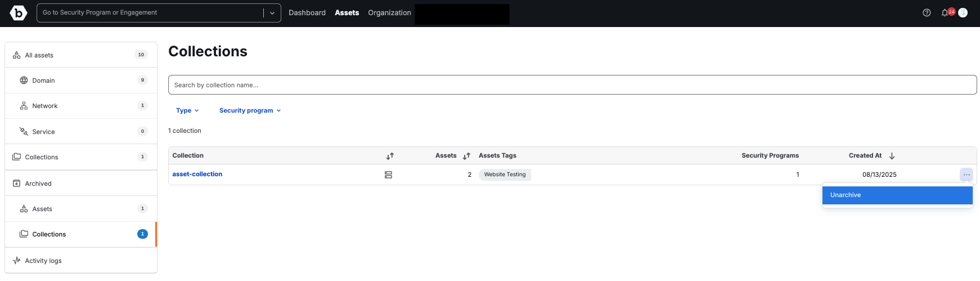Click the Activity logs pulse icon
The height and width of the screenshot is (281, 980).
[16, 261]
